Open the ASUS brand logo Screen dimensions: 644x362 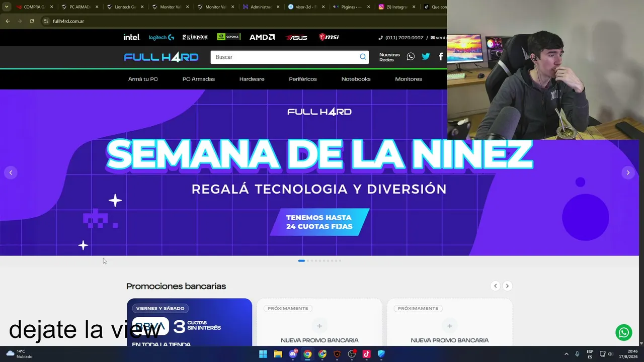coord(296,37)
